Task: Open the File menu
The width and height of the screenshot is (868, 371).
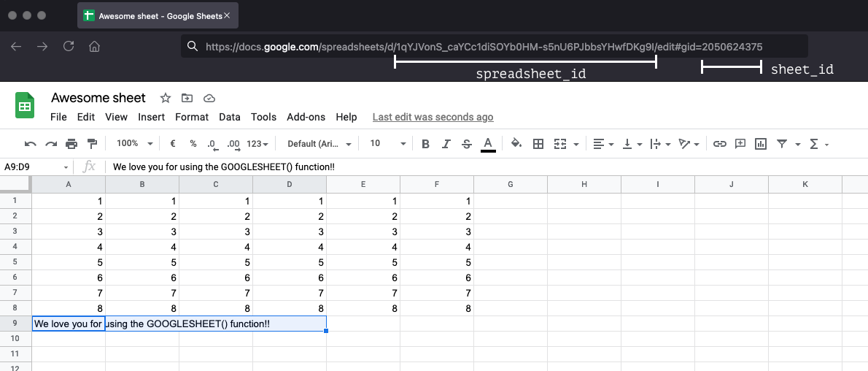Action: tap(58, 117)
